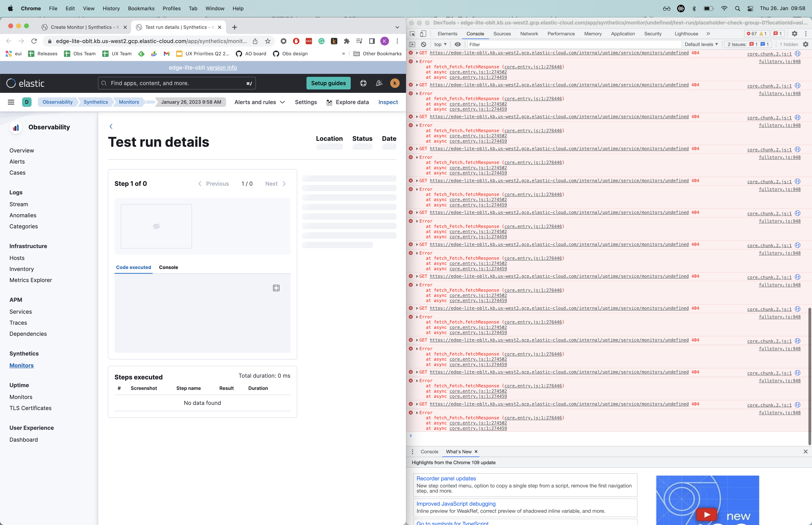Viewport: 812px width, 525px height.
Task: Click the D space selector badge
Action: click(x=27, y=102)
